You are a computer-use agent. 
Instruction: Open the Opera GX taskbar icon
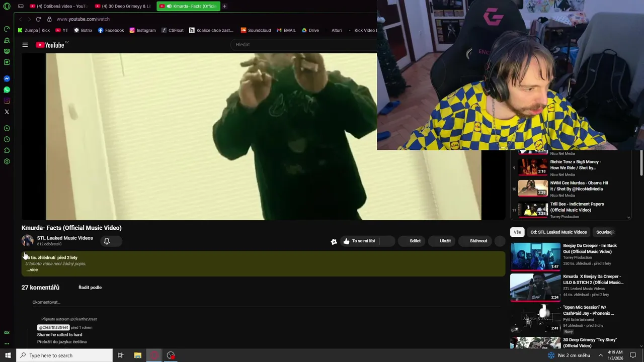click(x=154, y=355)
